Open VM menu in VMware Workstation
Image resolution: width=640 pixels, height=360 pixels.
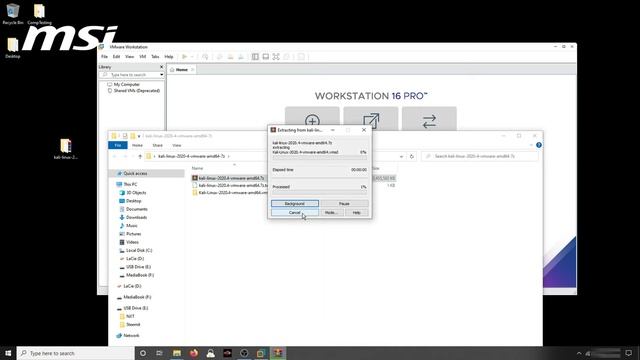tap(142, 57)
